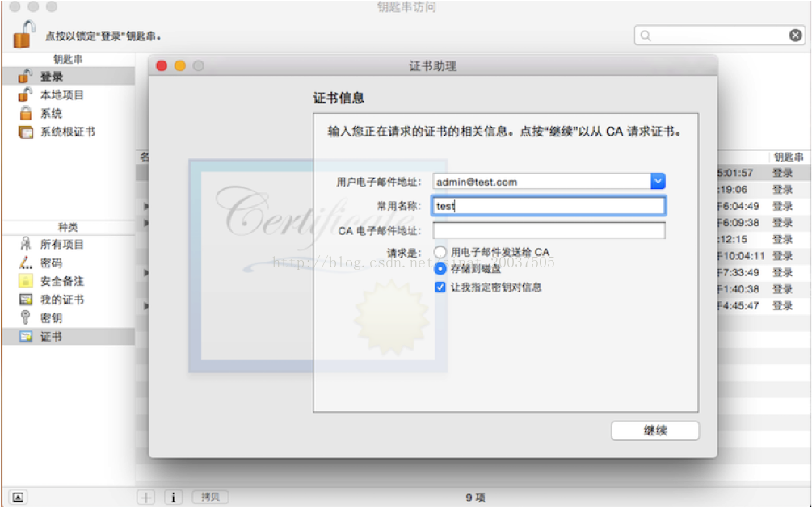Viewport: 812px width, 508px height.
Task: Click the 系统根证书 folder icon
Action: click(26, 132)
